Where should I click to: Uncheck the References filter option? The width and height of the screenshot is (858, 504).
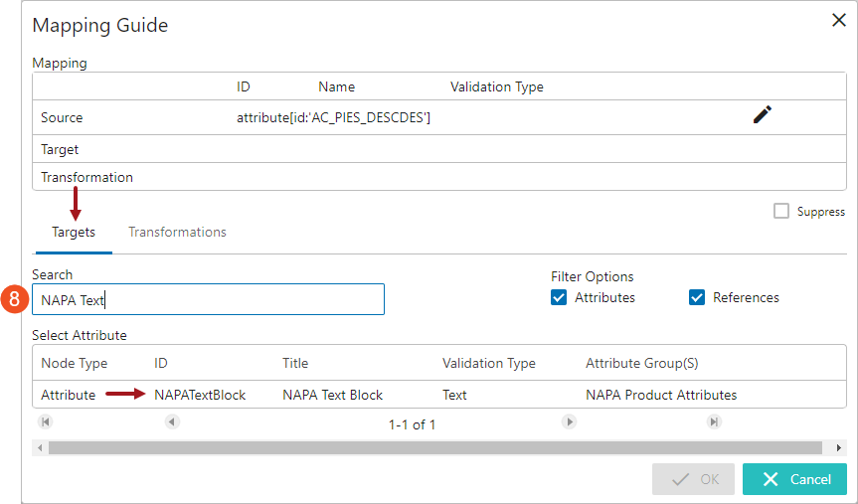coord(697,297)
